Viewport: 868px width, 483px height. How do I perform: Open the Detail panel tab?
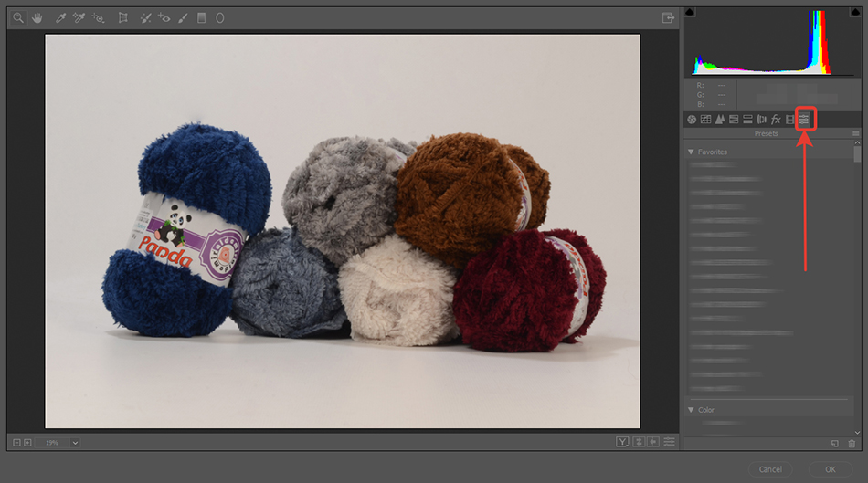[x=720, y=119]
